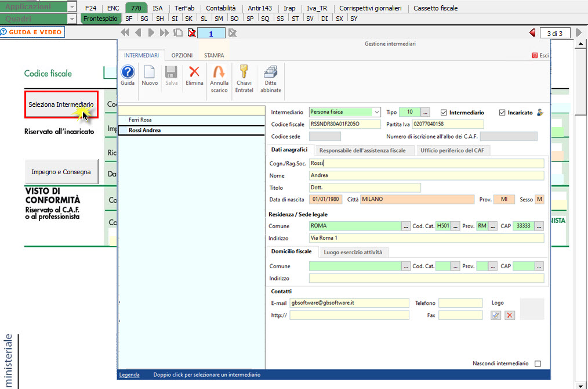Viewport: 588px width, 389px height.
Task: Select Ferri Rosa in the list
Action: (x=191, y=120)
